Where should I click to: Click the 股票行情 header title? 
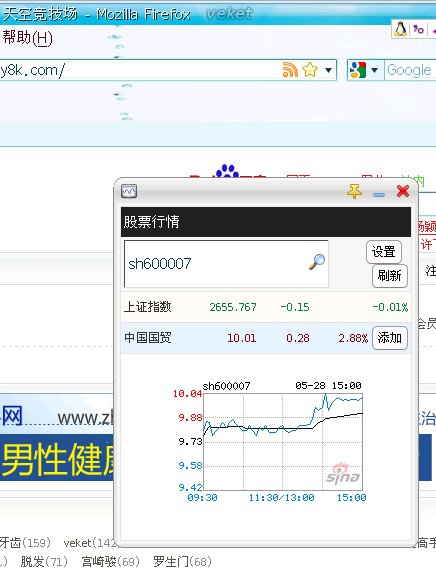pyautogui.click(x=151, y=222)
